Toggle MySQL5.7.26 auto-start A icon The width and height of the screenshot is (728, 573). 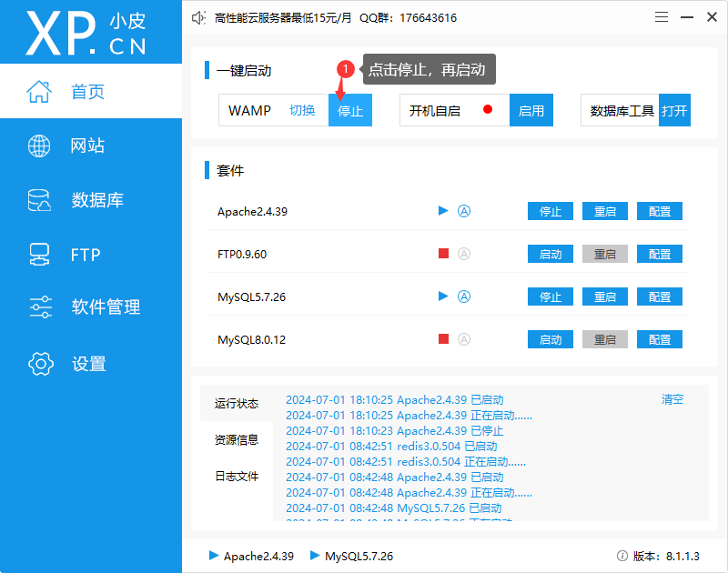pyautogui.click(x=464, y=297)
